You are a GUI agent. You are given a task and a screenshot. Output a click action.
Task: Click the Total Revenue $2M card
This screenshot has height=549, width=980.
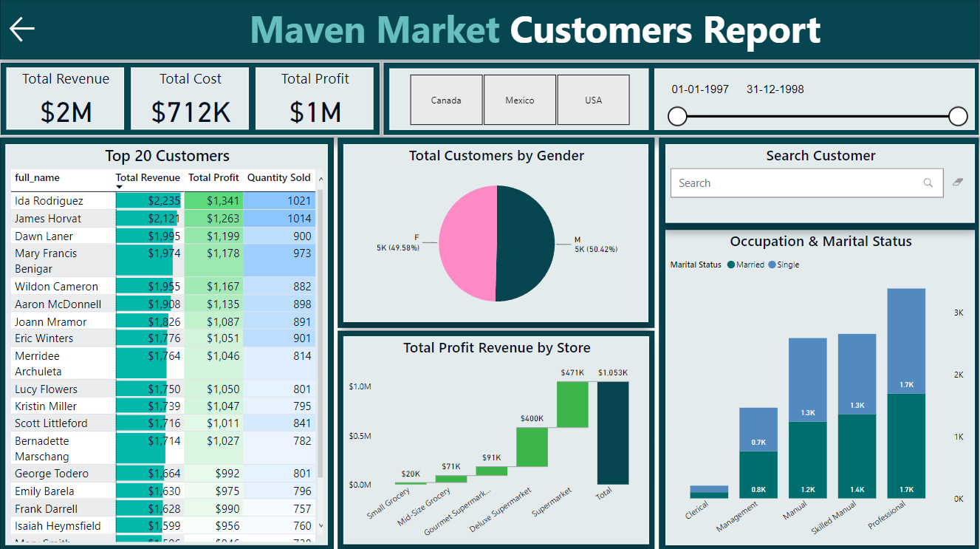66,98
